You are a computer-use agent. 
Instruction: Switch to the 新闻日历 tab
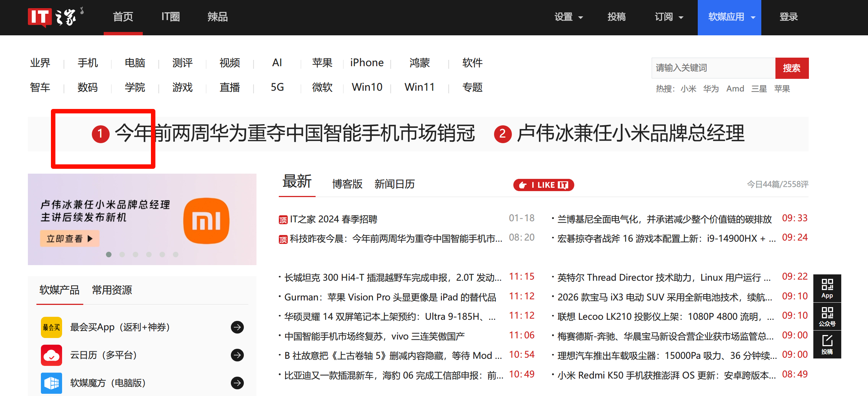394,184
